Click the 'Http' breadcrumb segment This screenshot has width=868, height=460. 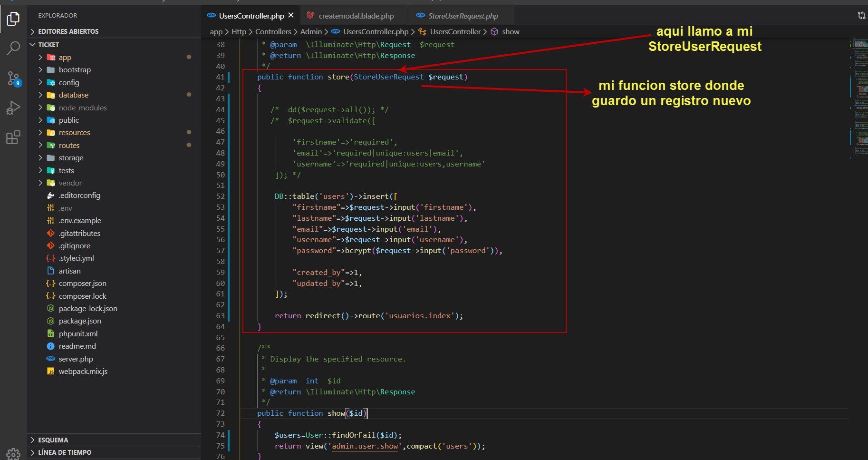pyautogui.click(x=239, y=32)
